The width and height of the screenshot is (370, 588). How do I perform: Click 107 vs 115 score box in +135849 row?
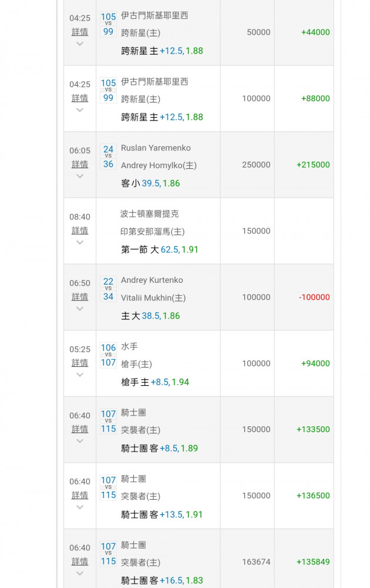(108, 554)
